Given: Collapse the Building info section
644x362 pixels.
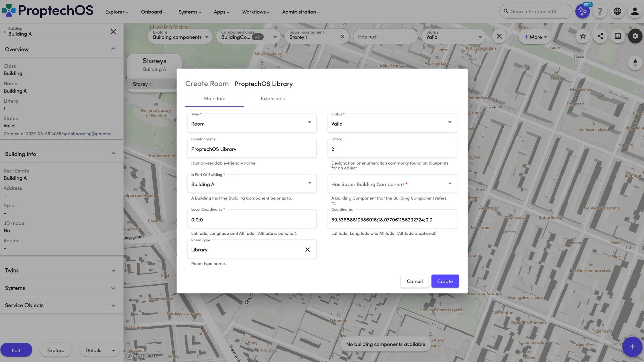Looking at the screenshot, I should (x=113, y=154).
